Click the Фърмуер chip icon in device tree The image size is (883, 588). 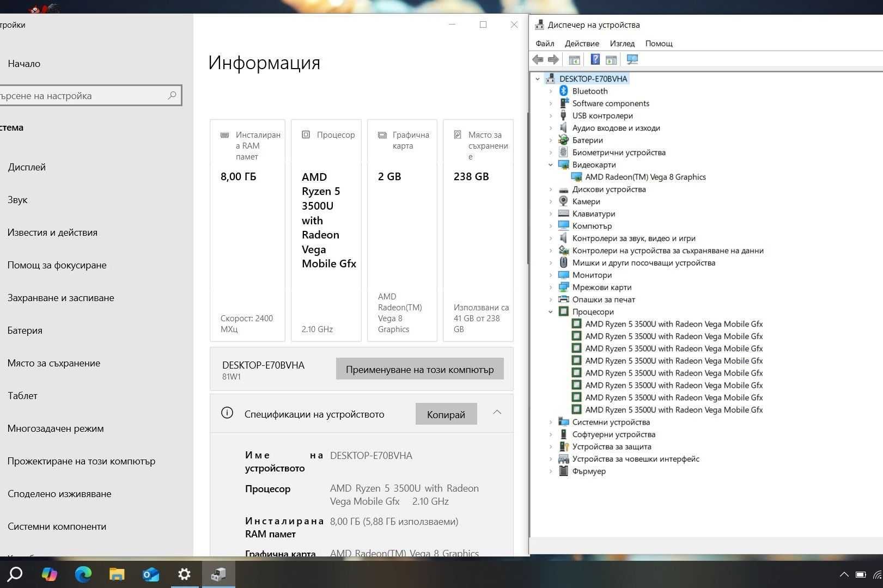click(x=564, y=471)
